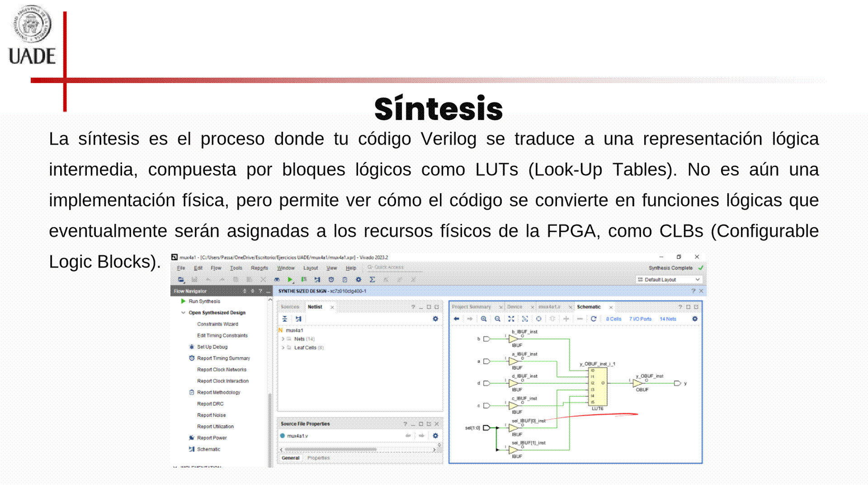Click the sigma report icon in main toolbar
This screenshot has width=868, height=488.
[372, 280]
